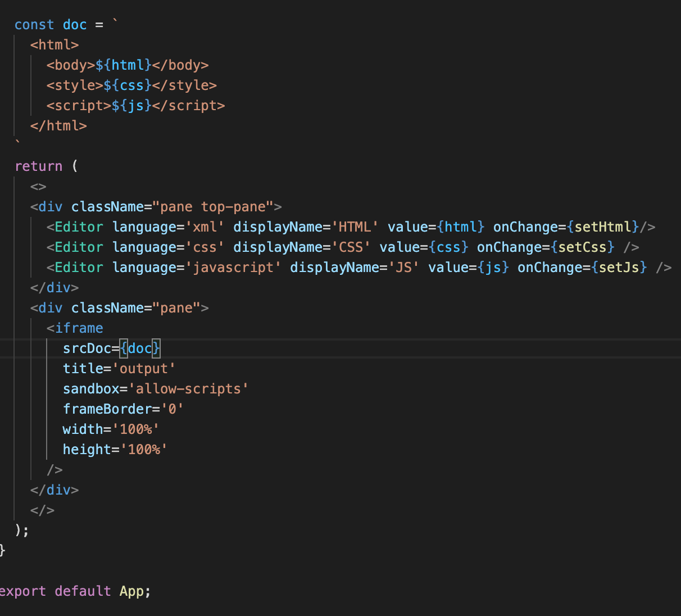Click language='css' attribute value

pyautogui.click(x=205, y=247)
